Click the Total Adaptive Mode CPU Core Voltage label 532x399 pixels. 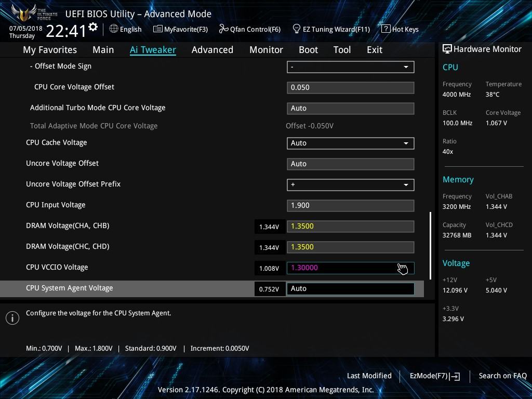(94, 126)
